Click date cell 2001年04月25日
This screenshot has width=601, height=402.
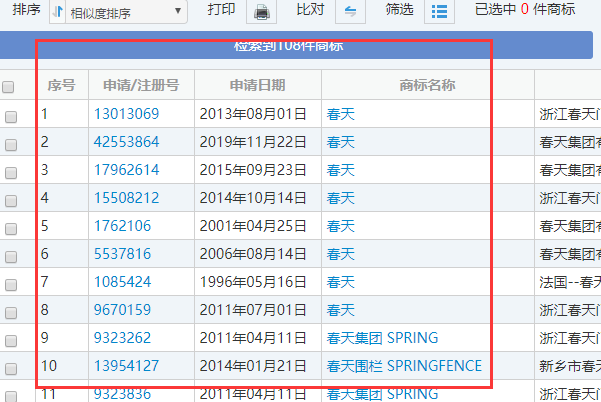(x=253, y=226)
